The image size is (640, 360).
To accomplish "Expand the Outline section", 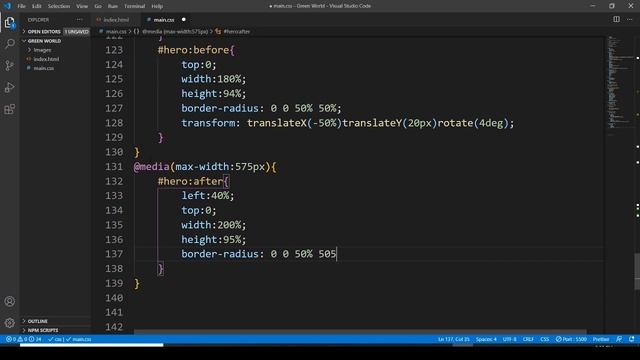I will coord(38,321).
